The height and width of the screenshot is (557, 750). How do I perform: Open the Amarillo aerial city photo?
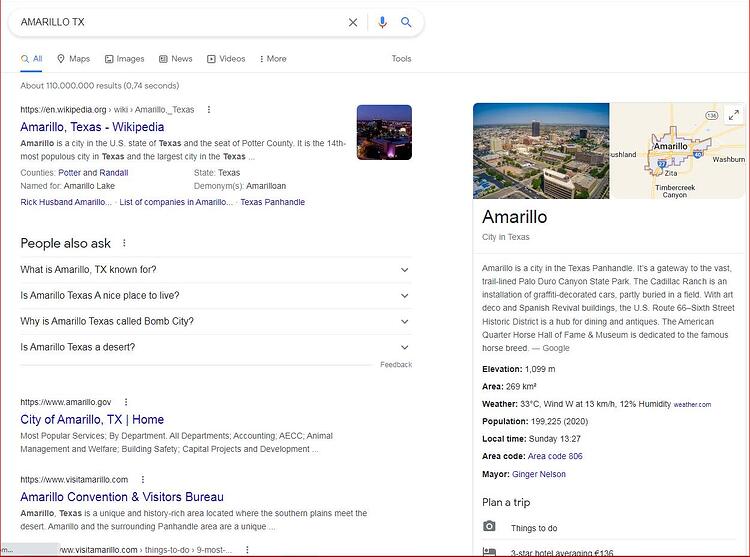[x=541, y=151]
